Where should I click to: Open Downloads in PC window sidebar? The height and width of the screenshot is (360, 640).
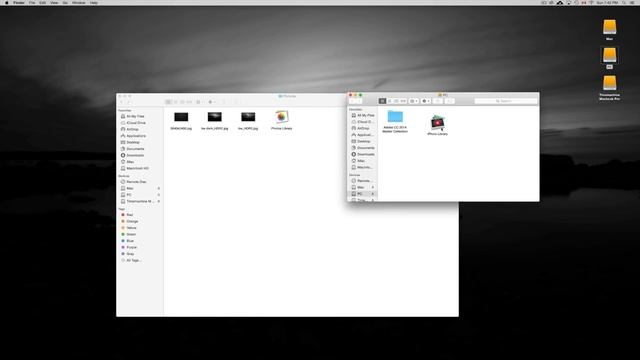pos(362,154)
